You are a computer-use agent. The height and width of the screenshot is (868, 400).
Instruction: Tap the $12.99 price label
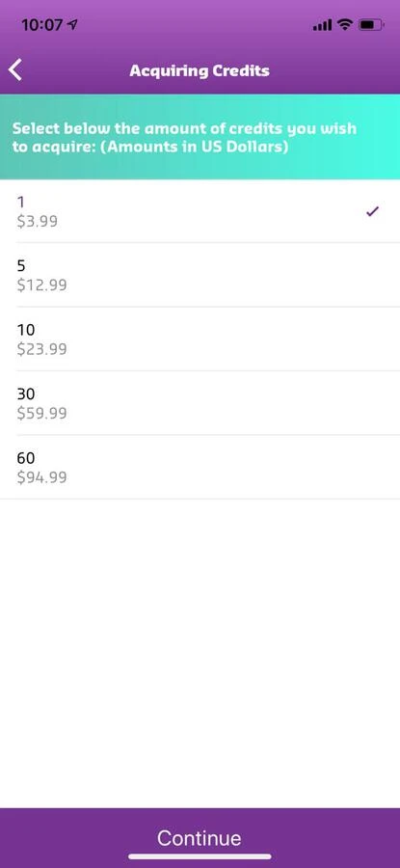tap(42, 285)
